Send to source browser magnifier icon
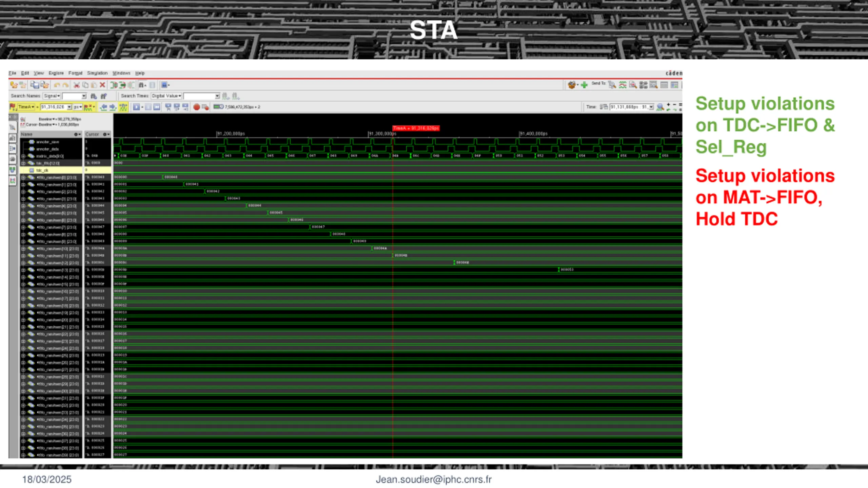868x488 pixels. [633, 85]
